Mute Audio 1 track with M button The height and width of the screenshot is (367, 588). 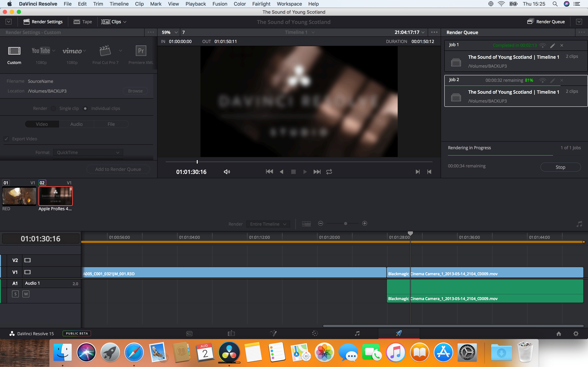(x=26, y=294)
